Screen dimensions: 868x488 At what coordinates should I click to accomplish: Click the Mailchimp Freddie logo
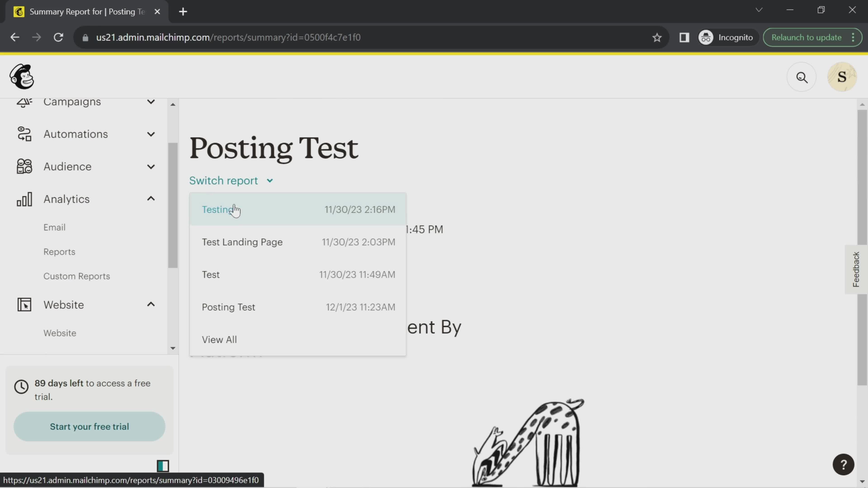22,77
